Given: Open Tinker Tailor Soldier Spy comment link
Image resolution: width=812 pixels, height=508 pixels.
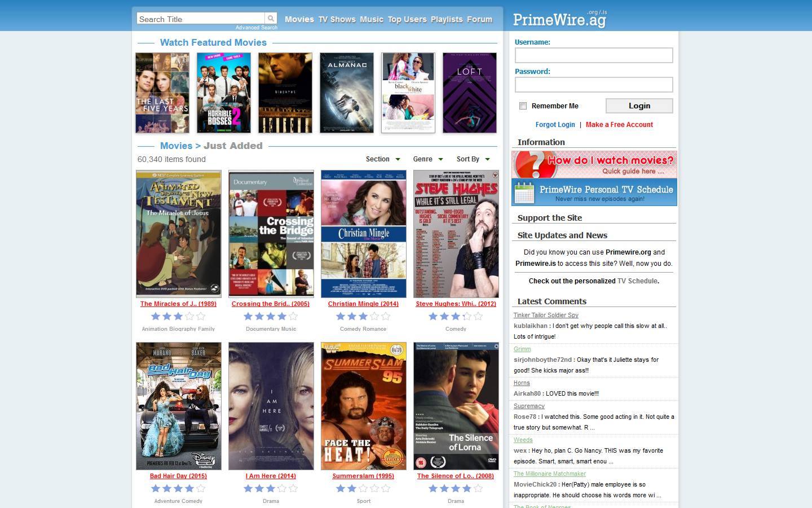Looking at the screenshot, I should tap(546, 315).
